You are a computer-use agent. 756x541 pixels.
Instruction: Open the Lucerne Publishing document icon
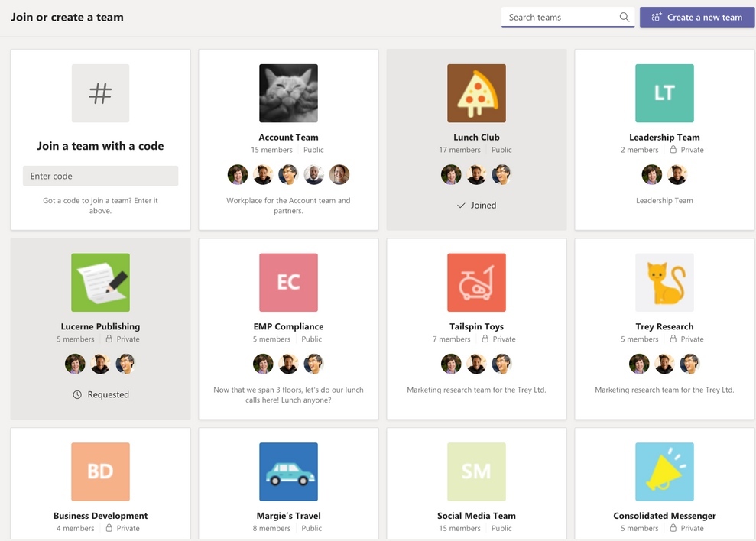[x=100, y=283]
